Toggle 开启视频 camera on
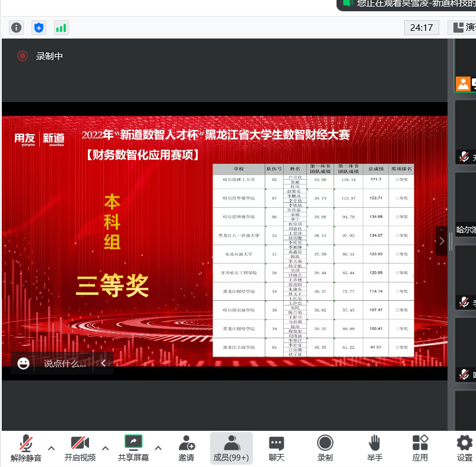The image size is (476, 467). (80, 448)
